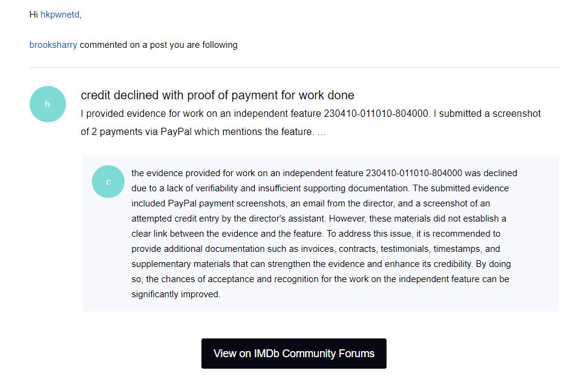588x382 pixels.
Task: Select the notification header line about brooksharry
Action: tap(133, 45)
